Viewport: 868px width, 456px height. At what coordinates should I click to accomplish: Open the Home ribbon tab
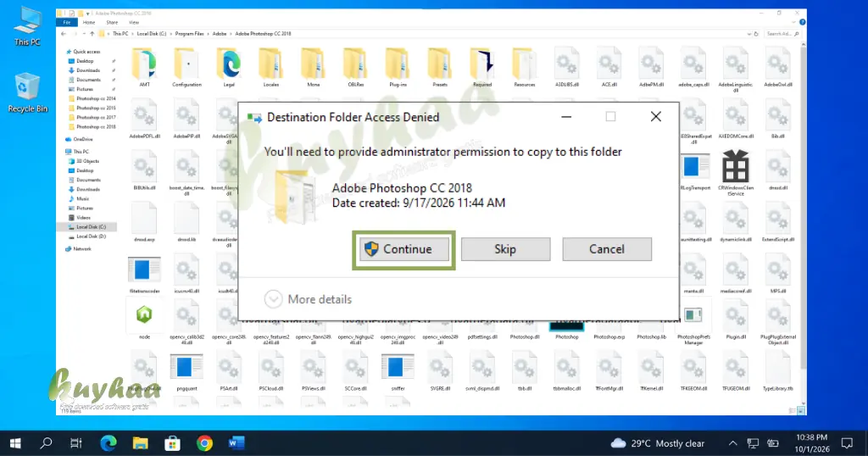(x=88, y=23)
